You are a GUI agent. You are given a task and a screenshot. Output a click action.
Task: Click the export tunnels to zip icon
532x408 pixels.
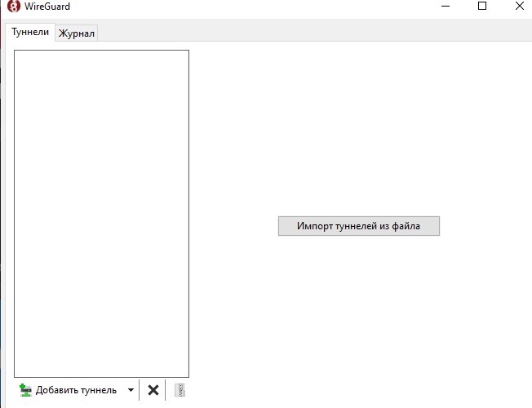click(180, 390)
